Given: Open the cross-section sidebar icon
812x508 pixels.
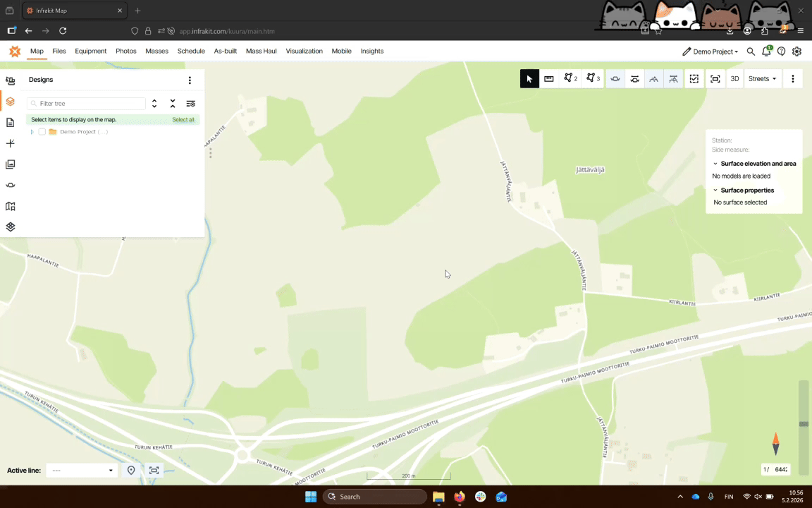Looking at the screenshot, I should [11, 185].
